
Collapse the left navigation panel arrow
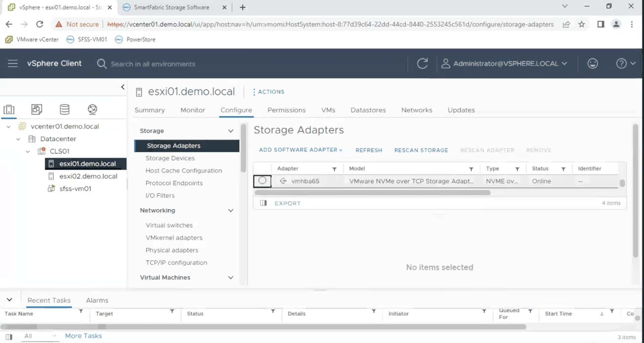(123, 87)
